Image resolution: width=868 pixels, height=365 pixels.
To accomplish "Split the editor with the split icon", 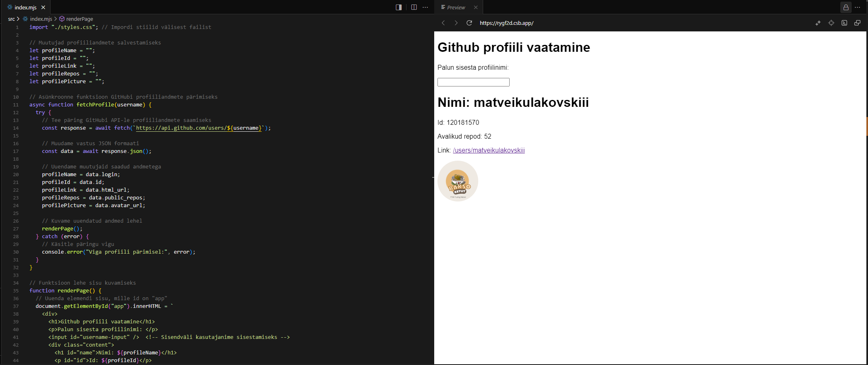I will tap(414, 7).
